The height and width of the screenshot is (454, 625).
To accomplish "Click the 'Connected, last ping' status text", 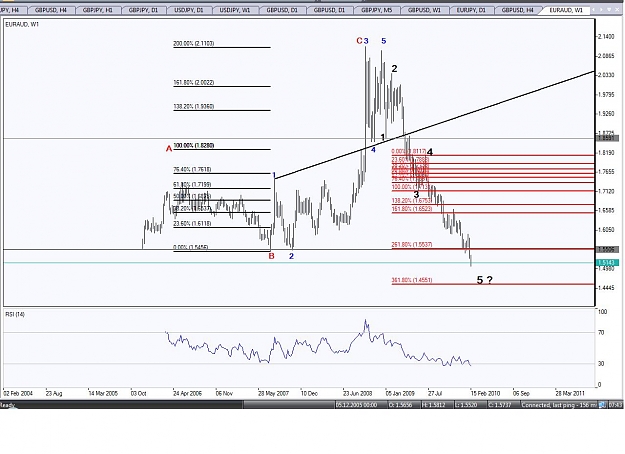I will (x=558, y=405).
